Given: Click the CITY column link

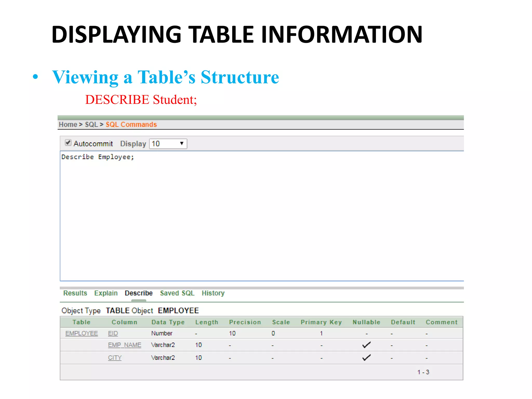Looking at the screenshot, I should (115, 358).
